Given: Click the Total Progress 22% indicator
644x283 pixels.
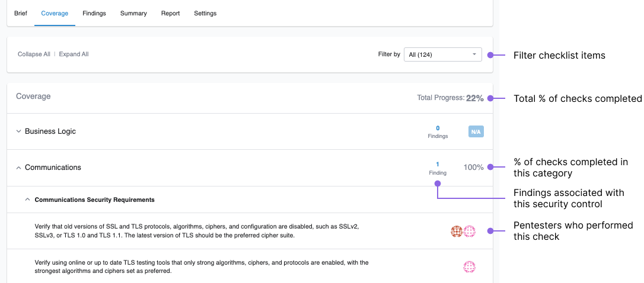Looking at the screenshot, I should [x=451, y=98].
